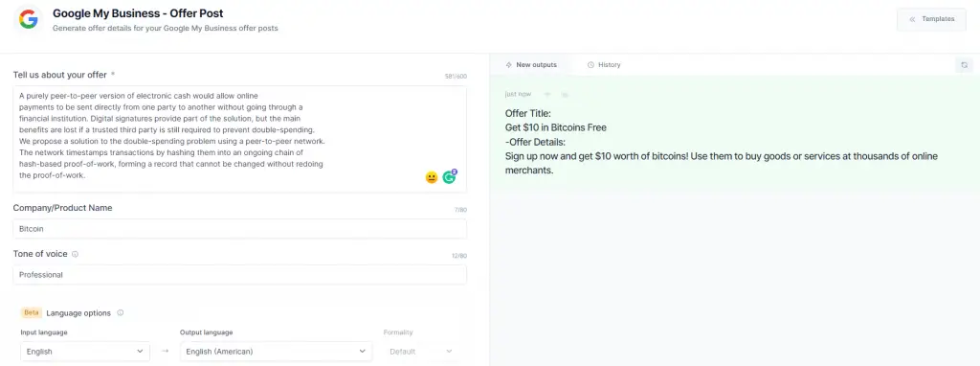
Task: Click the Google logo icon
Action: pos(28,20)
